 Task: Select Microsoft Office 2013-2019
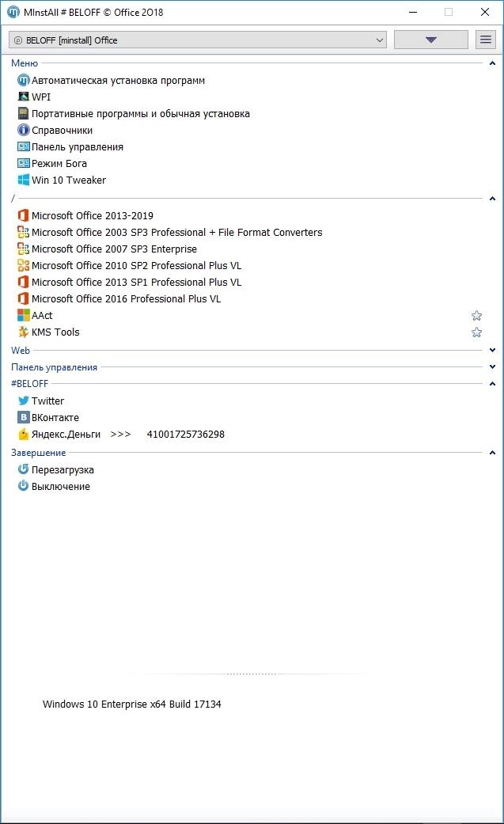(x=93, y=215)
